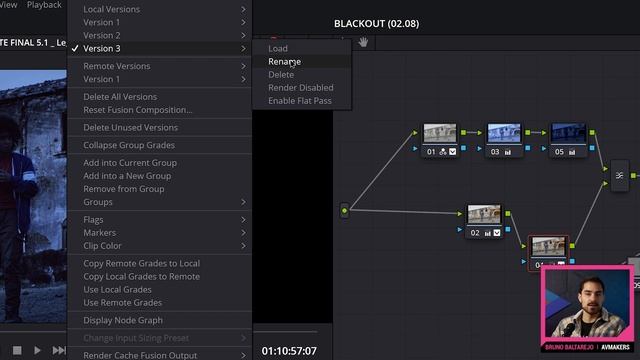Click the BLACKOUT (02.08) clip title
The width and height of the screenshot is (640, 360).
[376, 24]
